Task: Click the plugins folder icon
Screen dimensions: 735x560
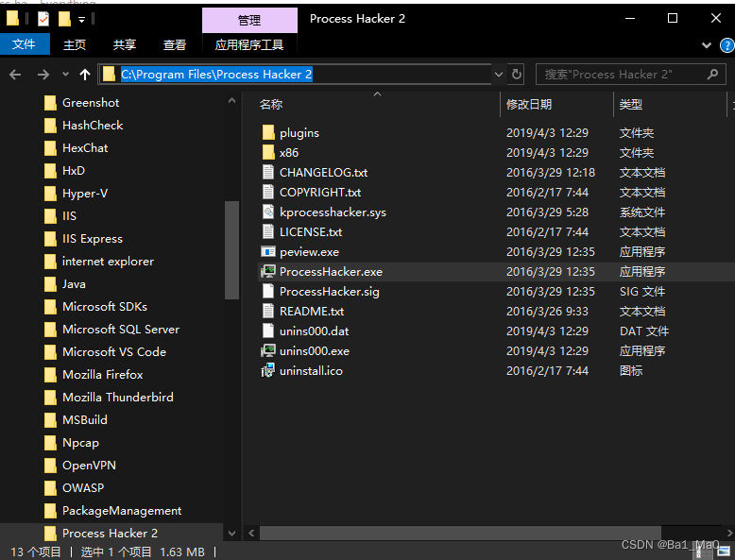Action: (268, 133)
